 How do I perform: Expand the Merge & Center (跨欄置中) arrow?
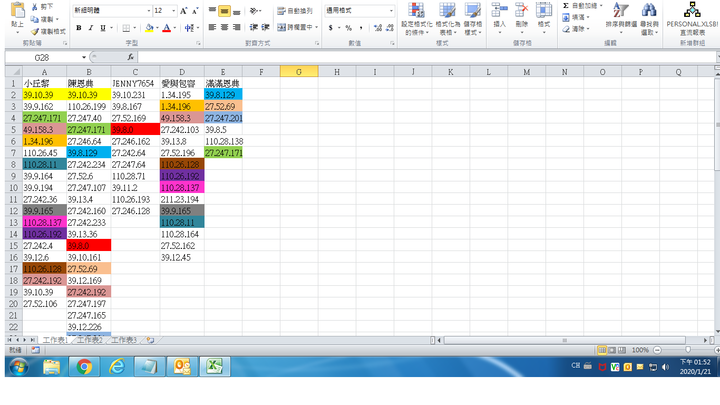(x=316, y=28)
